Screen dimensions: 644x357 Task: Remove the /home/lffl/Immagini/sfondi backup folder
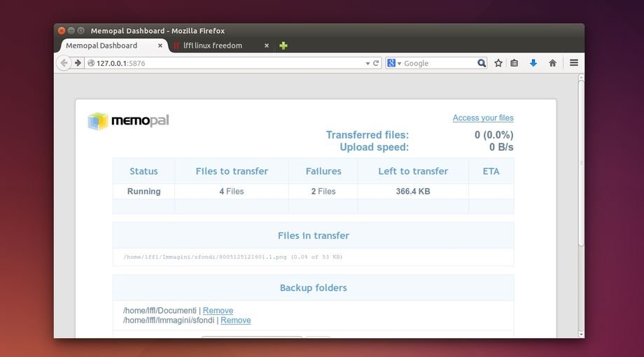236,320
